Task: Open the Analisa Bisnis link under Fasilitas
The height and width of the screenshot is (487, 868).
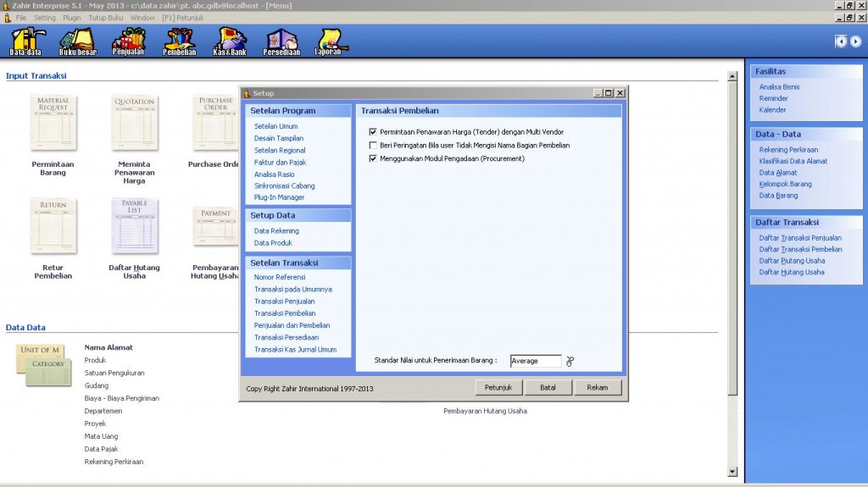Action: (779, 87)
